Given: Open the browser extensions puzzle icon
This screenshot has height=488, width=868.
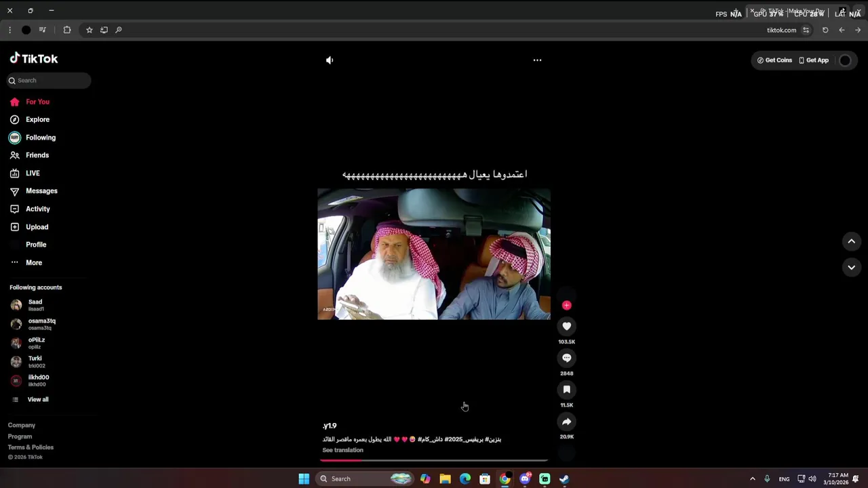Looking at the screenshot, I should [x=67, y=30].
